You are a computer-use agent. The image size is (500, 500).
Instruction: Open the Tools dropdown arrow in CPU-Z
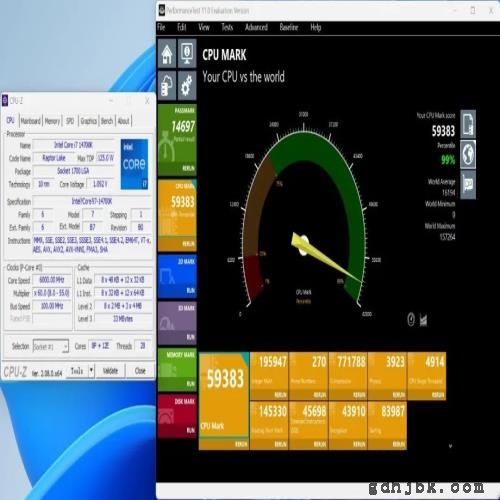91,371
